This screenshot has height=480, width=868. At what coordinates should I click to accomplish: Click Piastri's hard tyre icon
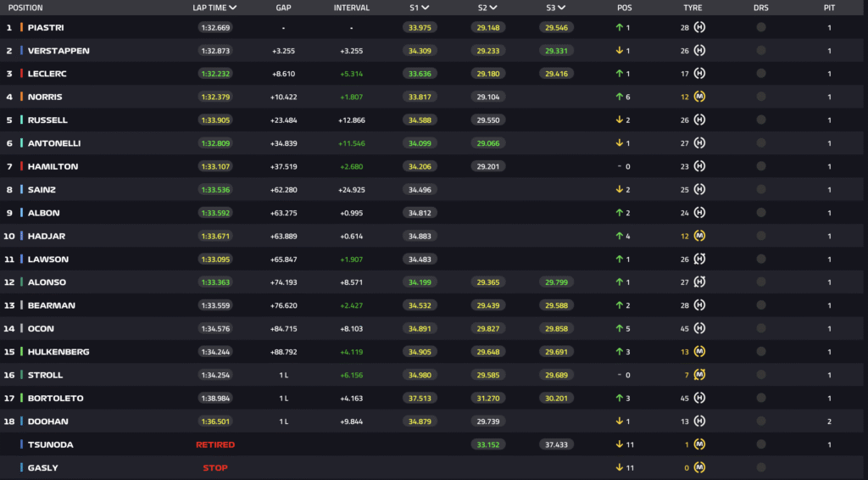tap(699, 27)
